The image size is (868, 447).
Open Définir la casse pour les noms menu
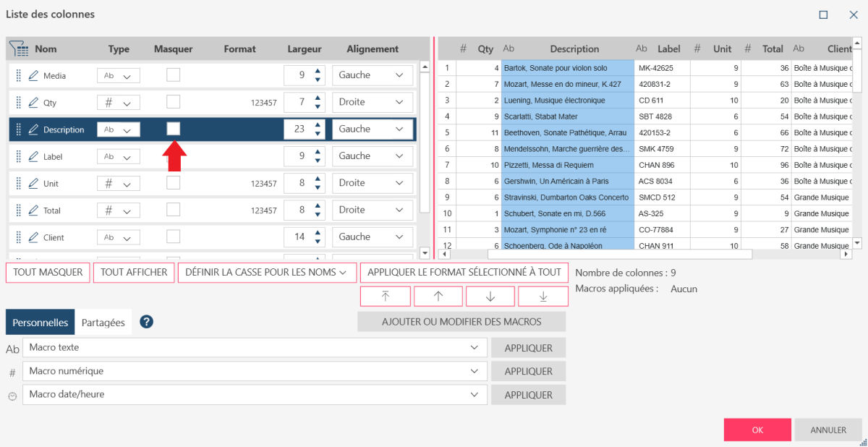pyautogui.click(x=267, y=273)
